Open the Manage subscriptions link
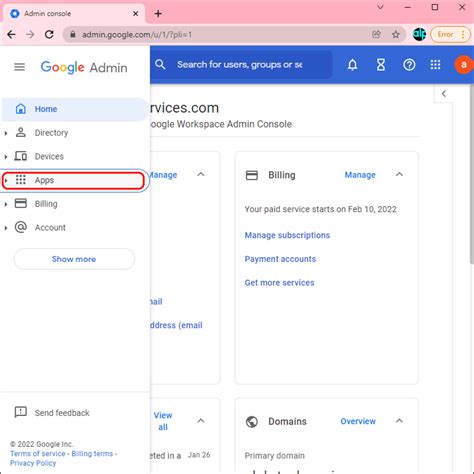474x474 pixels. 287,235
